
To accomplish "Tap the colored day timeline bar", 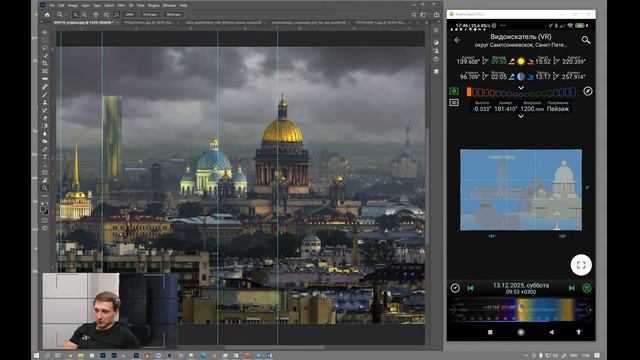I will (x=521, y=310).
